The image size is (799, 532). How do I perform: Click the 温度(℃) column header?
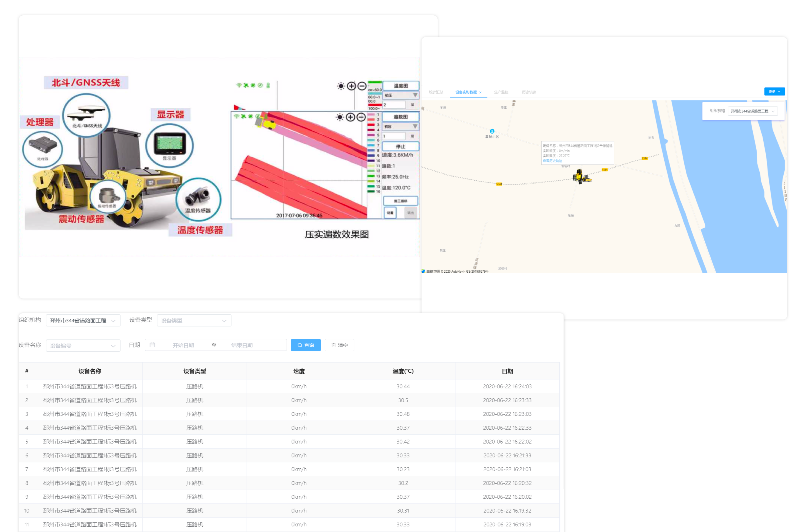click(x=403, y=371)
